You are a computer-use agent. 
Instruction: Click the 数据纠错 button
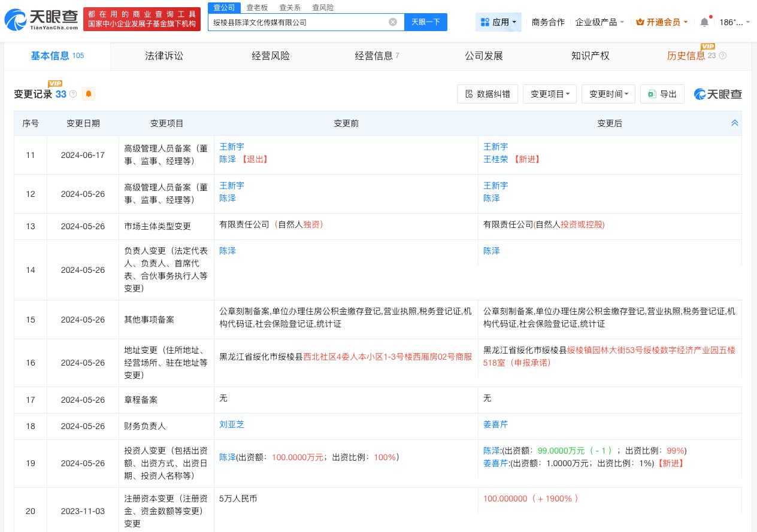coord(487,94)
